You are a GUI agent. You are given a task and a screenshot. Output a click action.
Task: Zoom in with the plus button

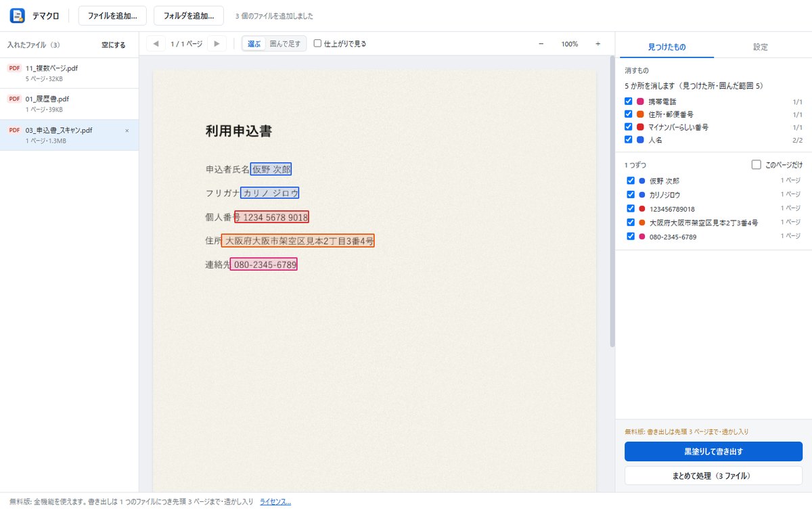click(x=597, y=44)
